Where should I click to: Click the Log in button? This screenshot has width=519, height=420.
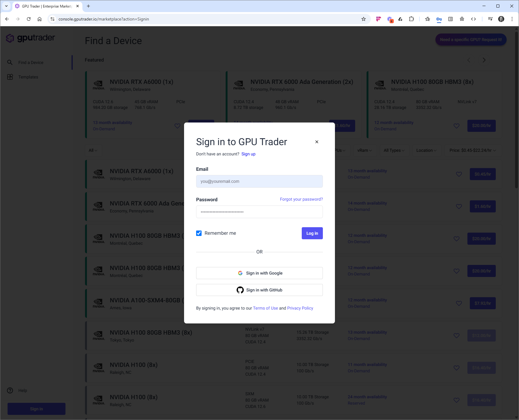point(312,233)
